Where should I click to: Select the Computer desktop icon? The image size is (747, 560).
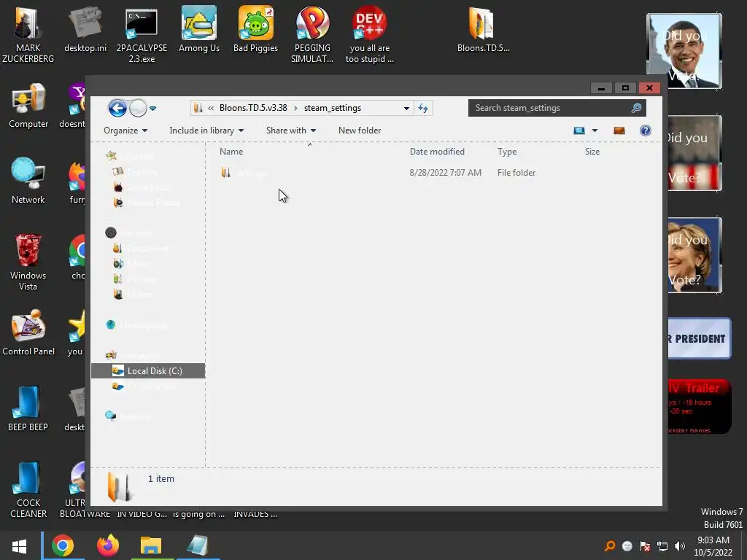coord(28,106)
